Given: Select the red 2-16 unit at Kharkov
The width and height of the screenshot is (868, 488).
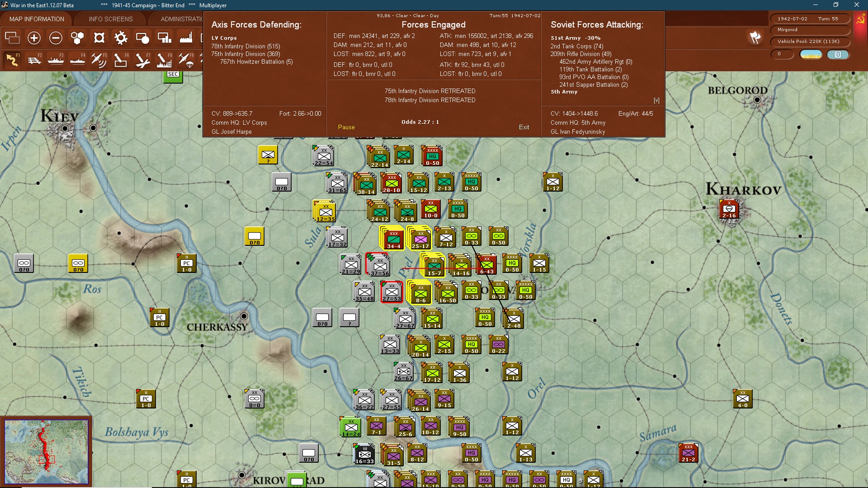Looking at the screenshot, I should point(729,210).
